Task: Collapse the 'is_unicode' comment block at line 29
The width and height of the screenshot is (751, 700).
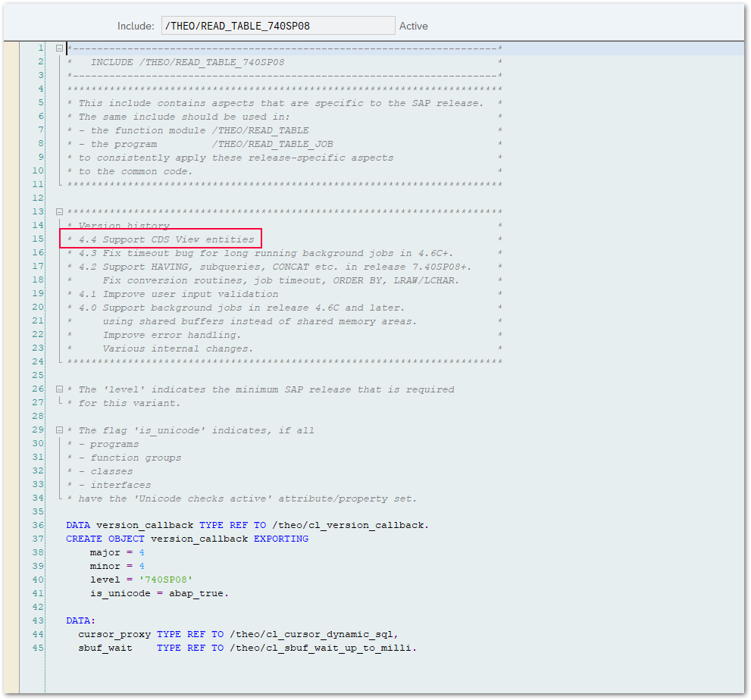Action: (x=59, y=430)
